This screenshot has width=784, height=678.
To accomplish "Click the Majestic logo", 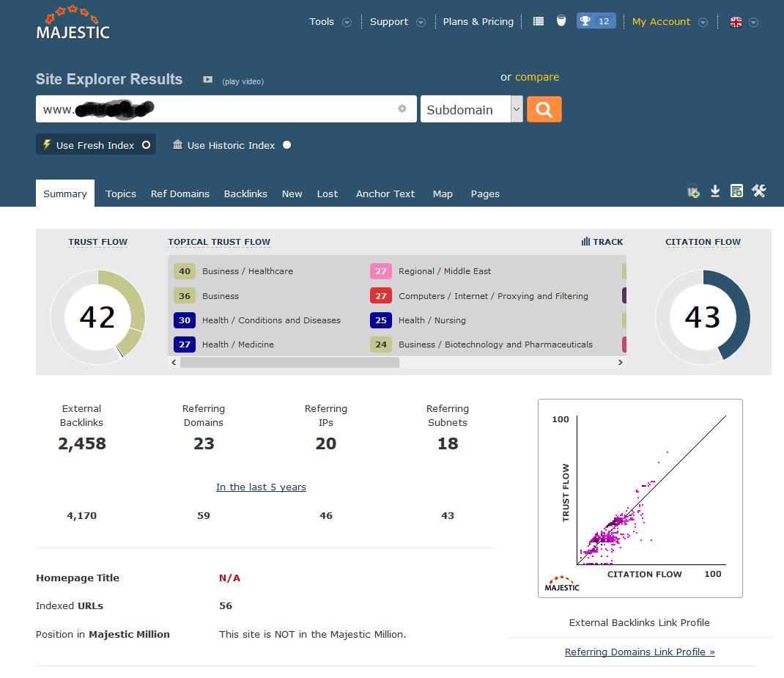I will point(73,23).
